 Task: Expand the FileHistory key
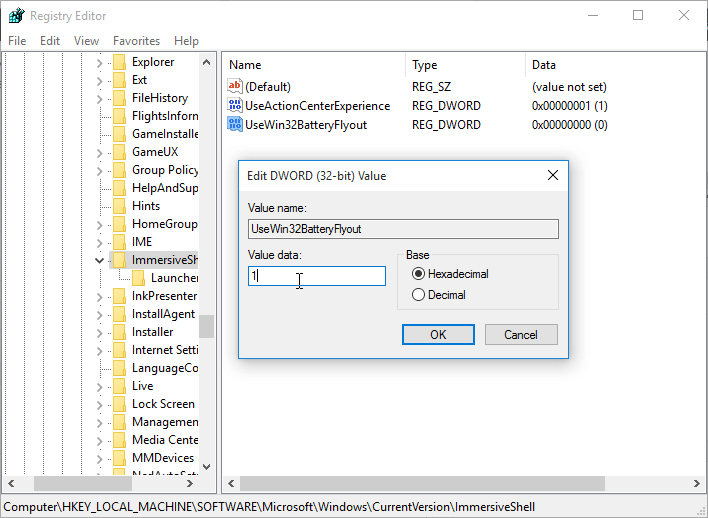pyautogui.click(x=100, y=99)
